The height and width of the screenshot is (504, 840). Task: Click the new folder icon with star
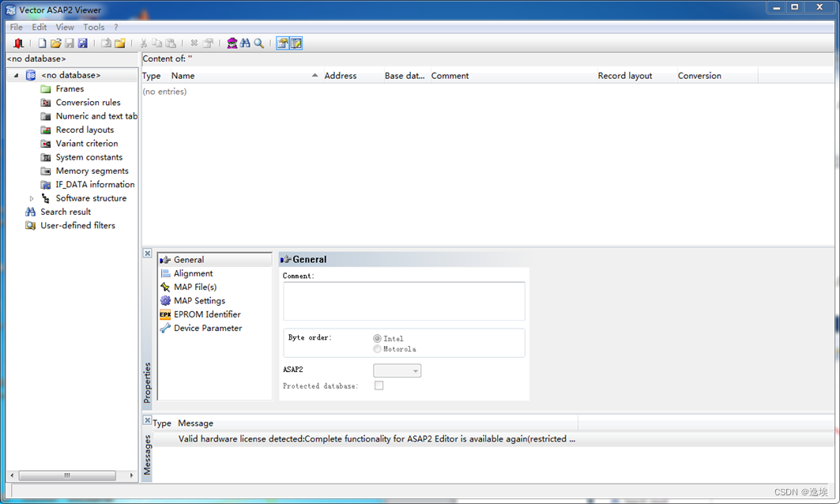coord(120,43)
